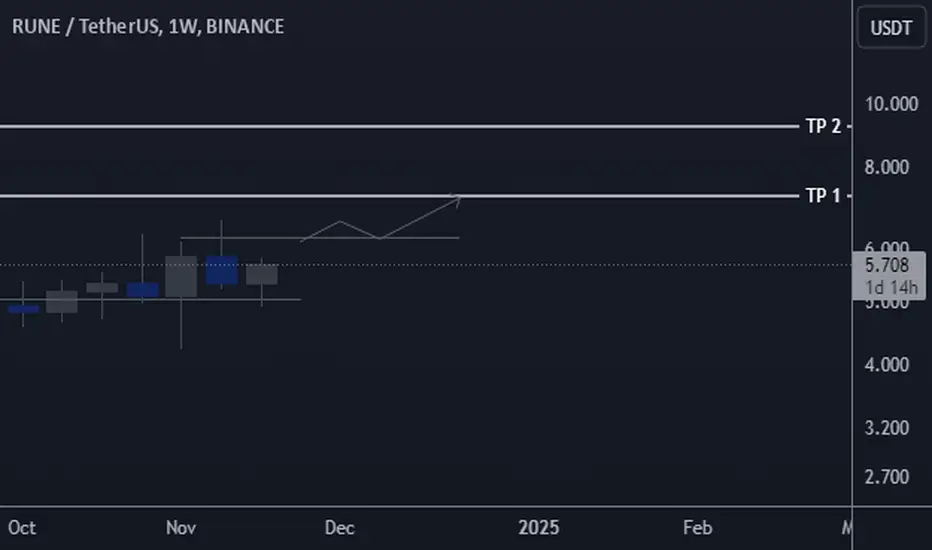Click the 2025 label on time axis
Image resolution: width=932 pixels, height=550 pixels.
click(x=539, y=527)
